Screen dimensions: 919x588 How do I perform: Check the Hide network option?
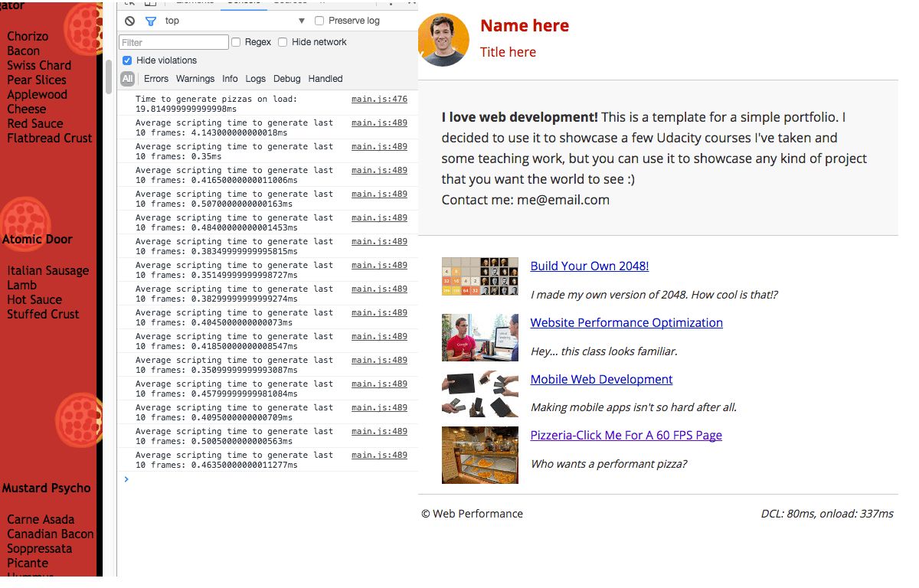click(283, 42)
